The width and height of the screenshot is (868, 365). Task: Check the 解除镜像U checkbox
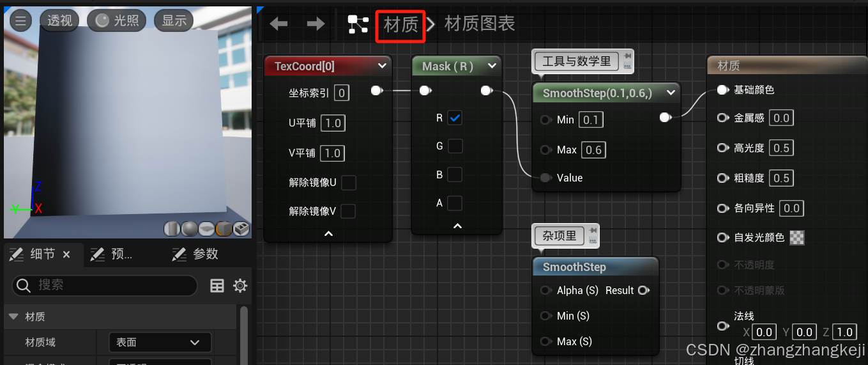(348, 183)
